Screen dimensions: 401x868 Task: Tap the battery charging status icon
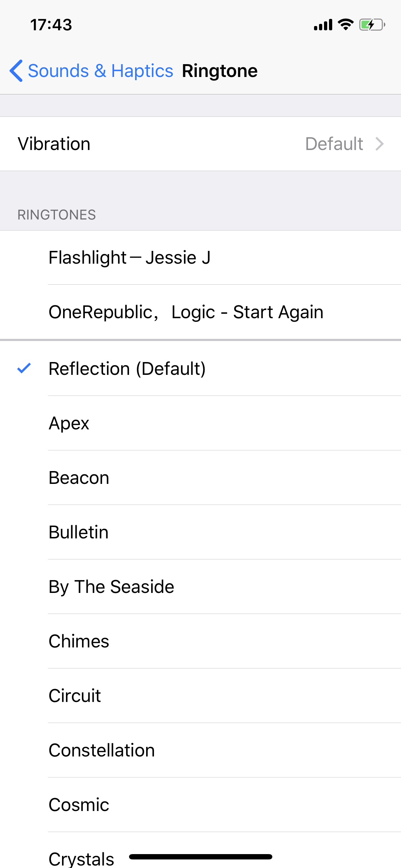tap(372, 25)
